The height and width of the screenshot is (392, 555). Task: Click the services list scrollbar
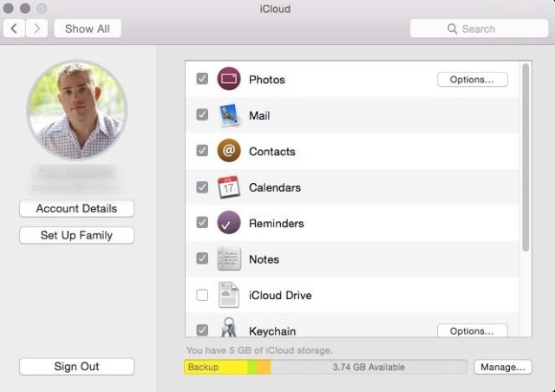point(525,156)
